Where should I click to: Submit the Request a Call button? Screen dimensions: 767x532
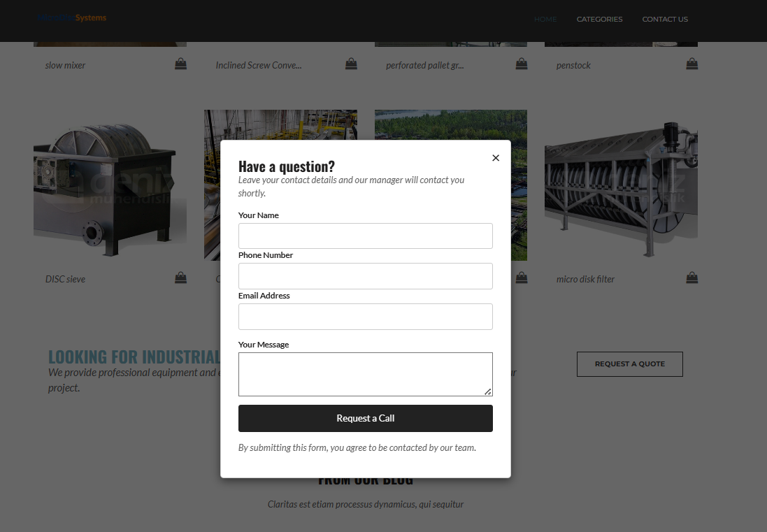pyautogui.click(x=366, y=419)
